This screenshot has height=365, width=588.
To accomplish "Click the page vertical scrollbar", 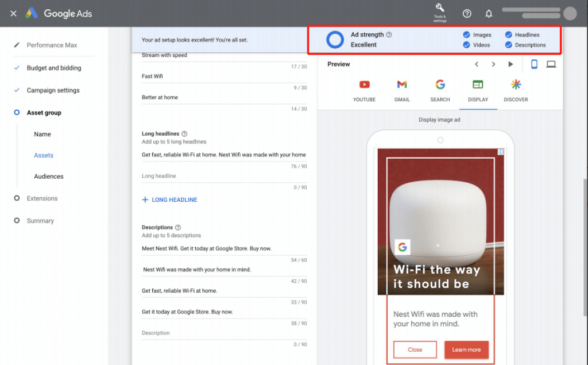I will pyautogui.click(x=585, y=248).
